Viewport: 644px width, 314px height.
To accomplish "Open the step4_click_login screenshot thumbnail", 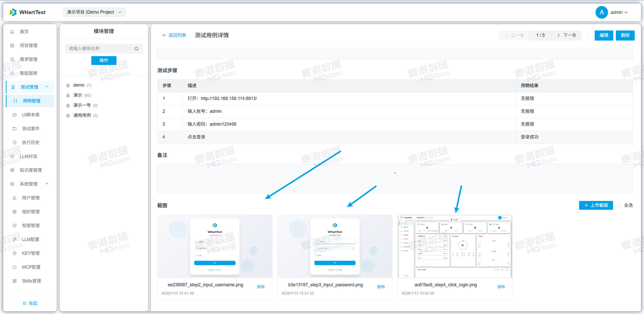I will coord(455,247).
